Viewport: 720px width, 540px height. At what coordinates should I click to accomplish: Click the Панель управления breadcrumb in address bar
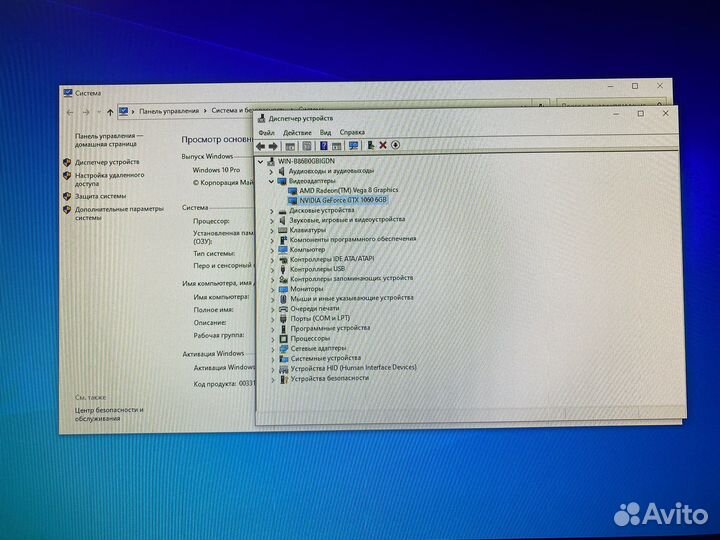point(169,111)
